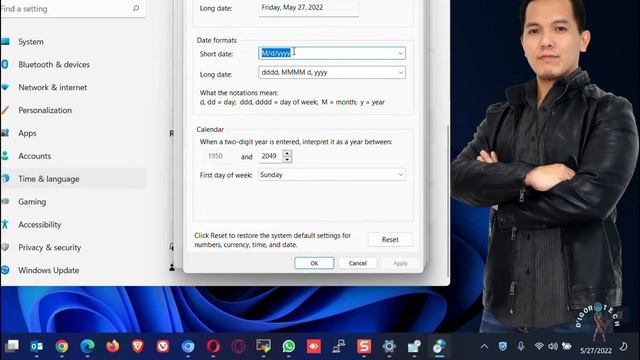640x360 pixels.
Task: Open Accounts settings category
Action: 73,156
